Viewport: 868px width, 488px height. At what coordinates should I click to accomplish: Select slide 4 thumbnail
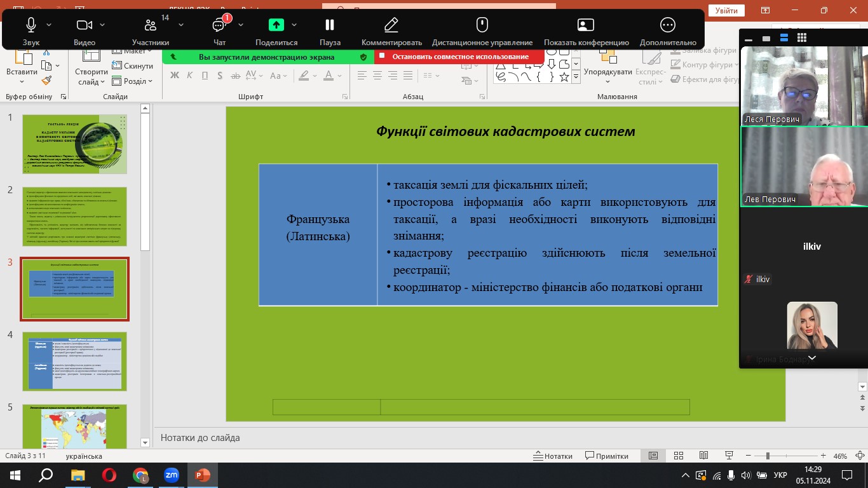pos(75,361)
